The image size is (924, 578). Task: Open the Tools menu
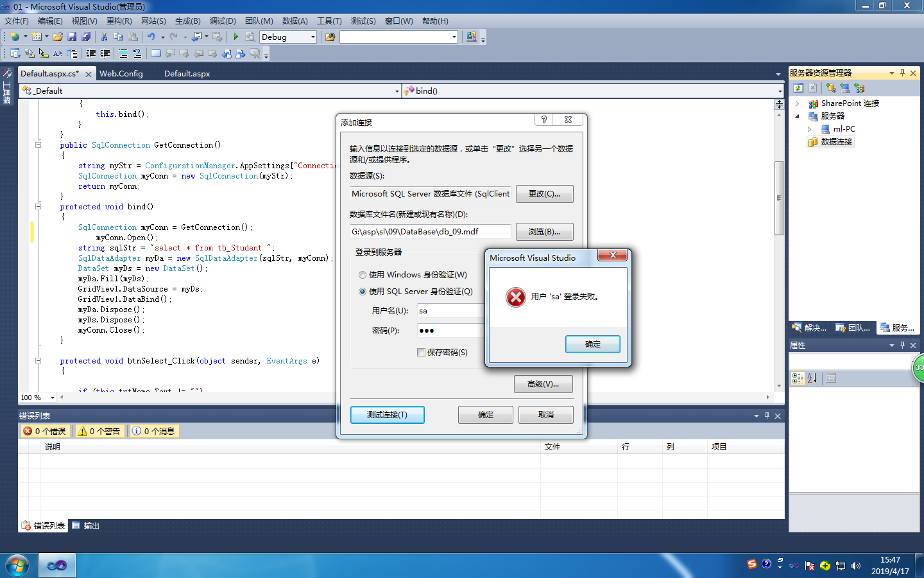click(329, 21)
